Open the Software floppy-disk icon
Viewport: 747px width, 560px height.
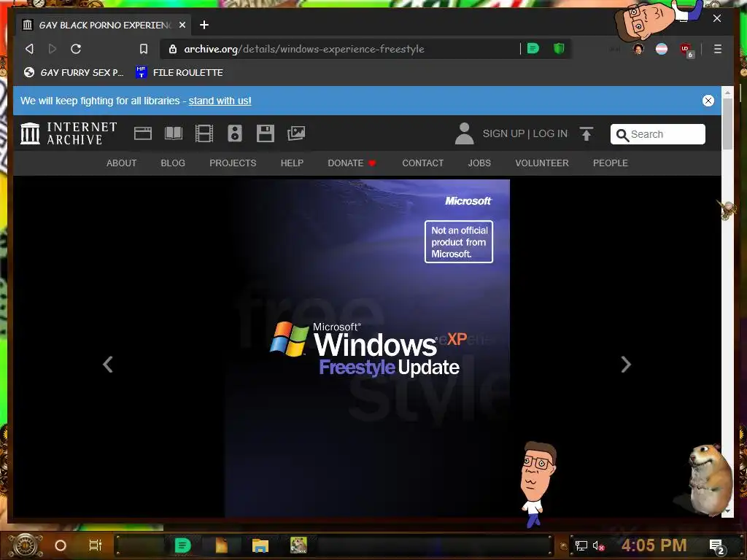[x=266, y=133]
